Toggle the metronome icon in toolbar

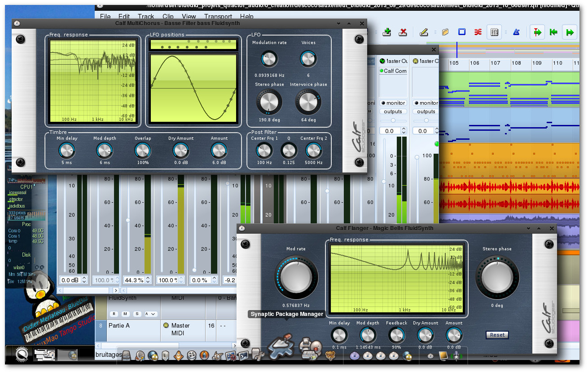(516, 32)
